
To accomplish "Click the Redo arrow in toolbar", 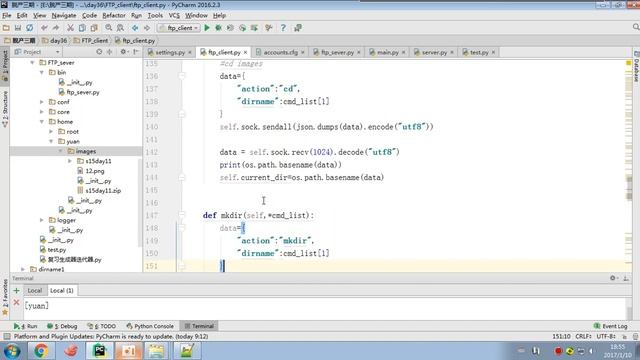I will tap(56, 28).
